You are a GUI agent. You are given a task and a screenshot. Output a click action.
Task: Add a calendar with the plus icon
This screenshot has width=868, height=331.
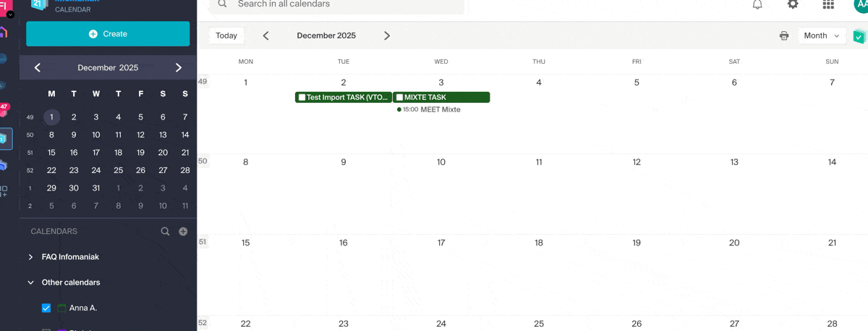tap(183, 232)
